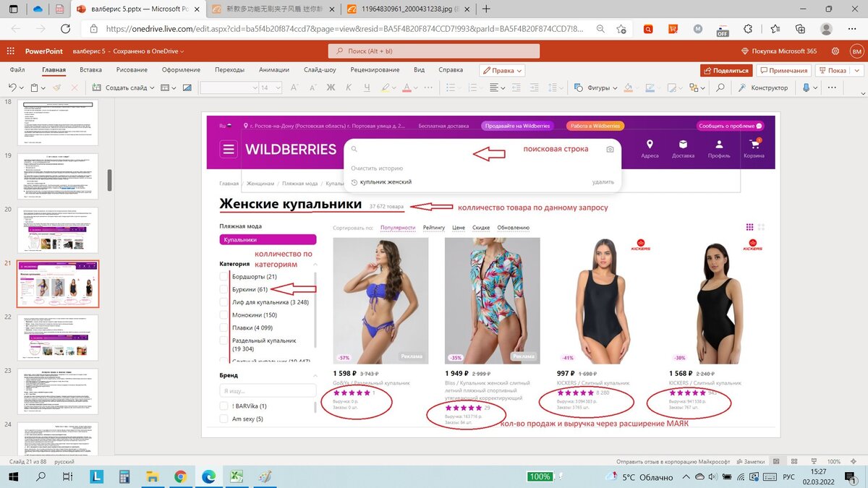Click the feedback link for Майкрософт
This screenshot has height=488, width=868.
click(x=672, y=461)
